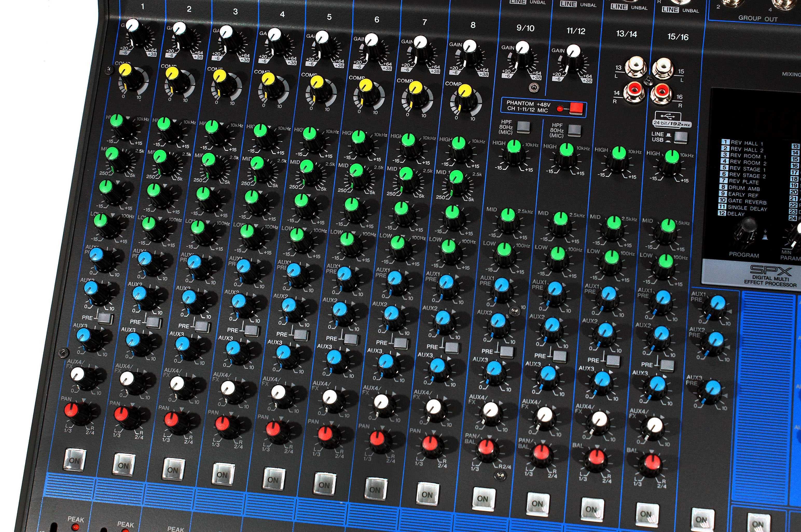Image resolution: width=801 pixels, height=532 pixels.
Task: Click program 9 'EARLY REF' text
Action: (743, 195)
